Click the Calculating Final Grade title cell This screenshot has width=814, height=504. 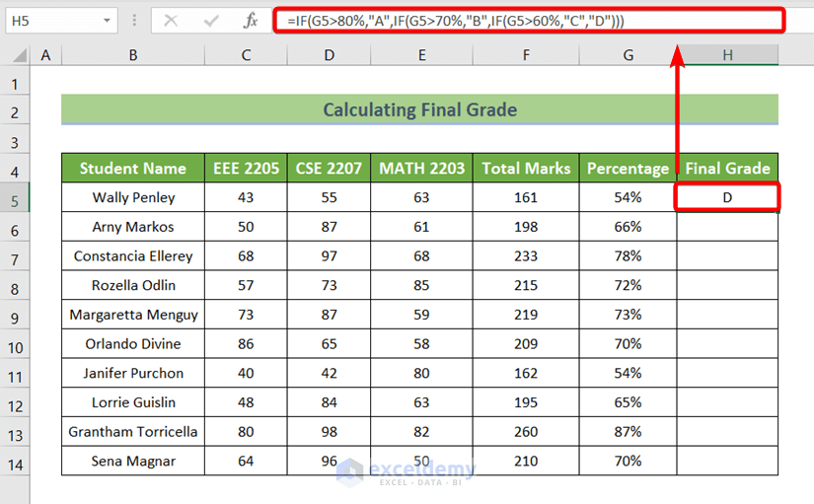coord(419,109)
